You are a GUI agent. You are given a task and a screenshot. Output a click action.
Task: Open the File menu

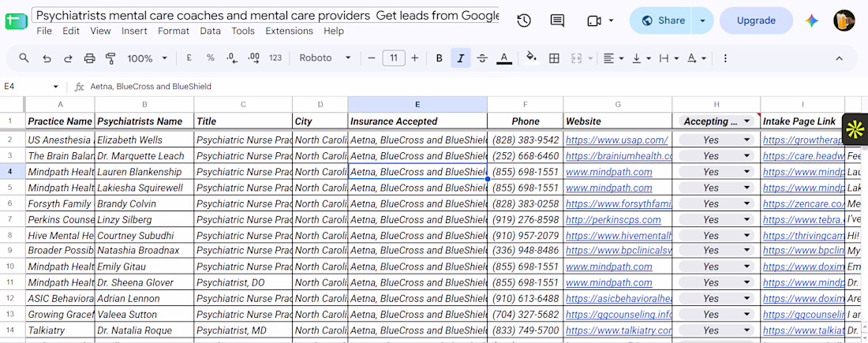(x=44, y=31)
